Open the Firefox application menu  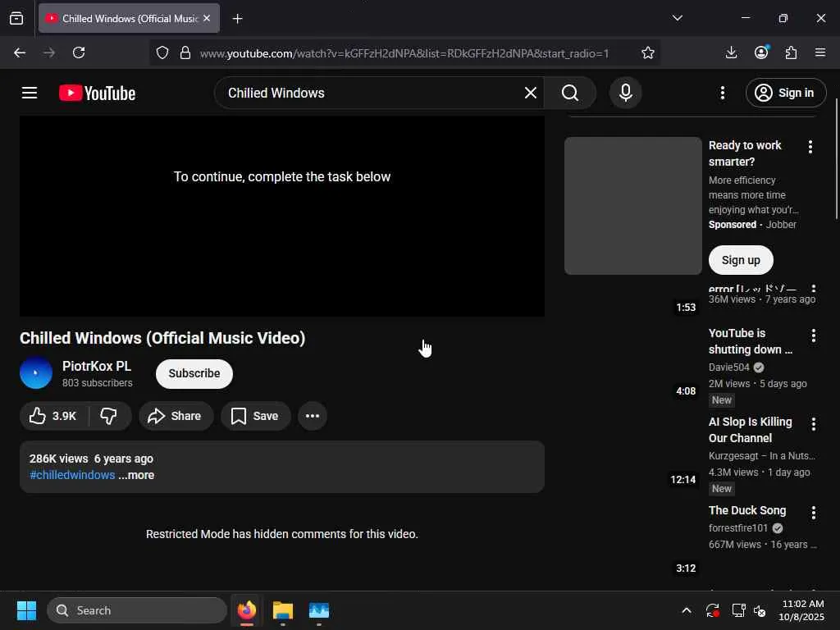click(x=820, y=52)
